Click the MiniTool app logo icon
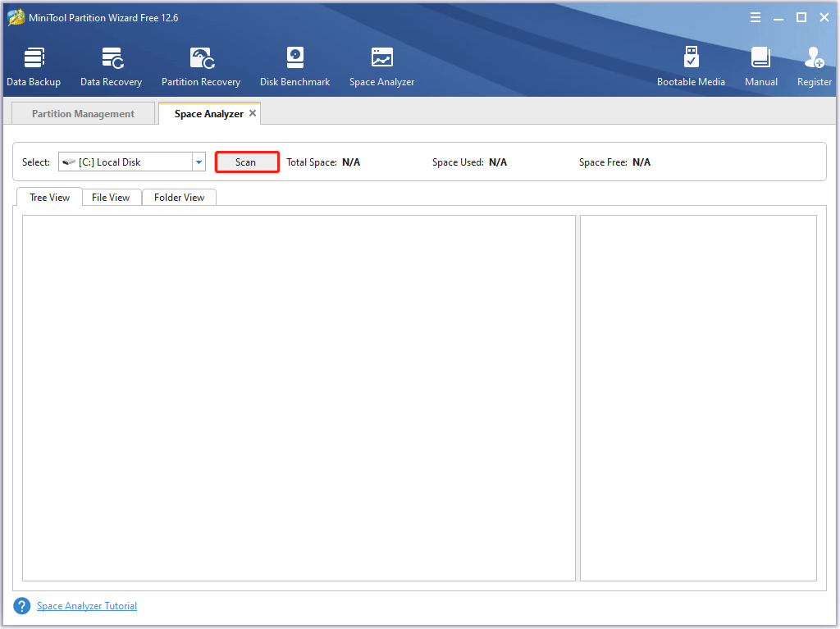Viewport: 840px width, 629px height. 16,17
